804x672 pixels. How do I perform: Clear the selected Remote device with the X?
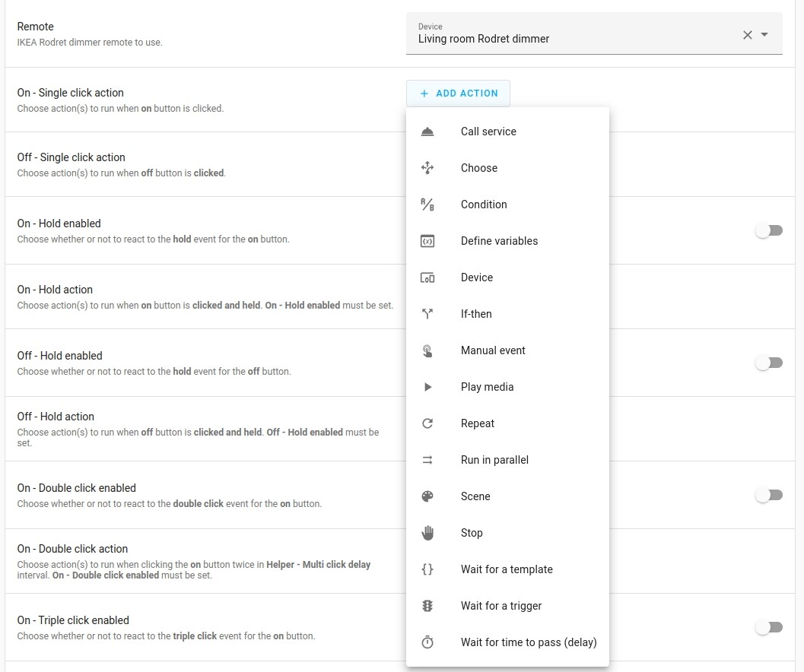click(x=746, y=33)
